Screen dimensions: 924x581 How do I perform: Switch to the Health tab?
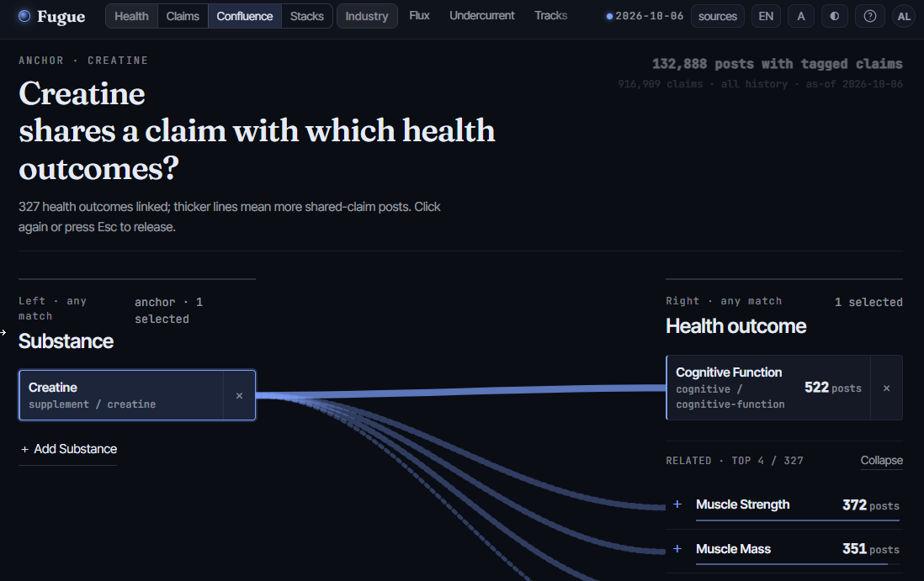131,16
